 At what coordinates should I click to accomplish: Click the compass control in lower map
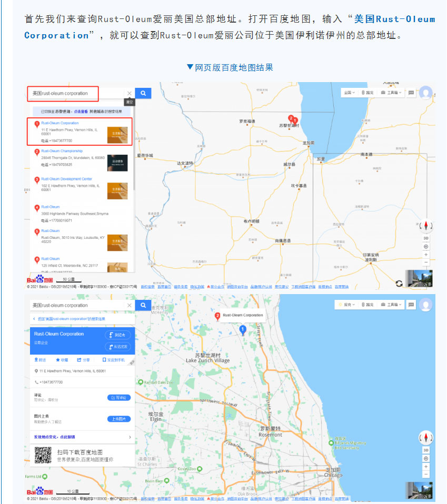426,438
